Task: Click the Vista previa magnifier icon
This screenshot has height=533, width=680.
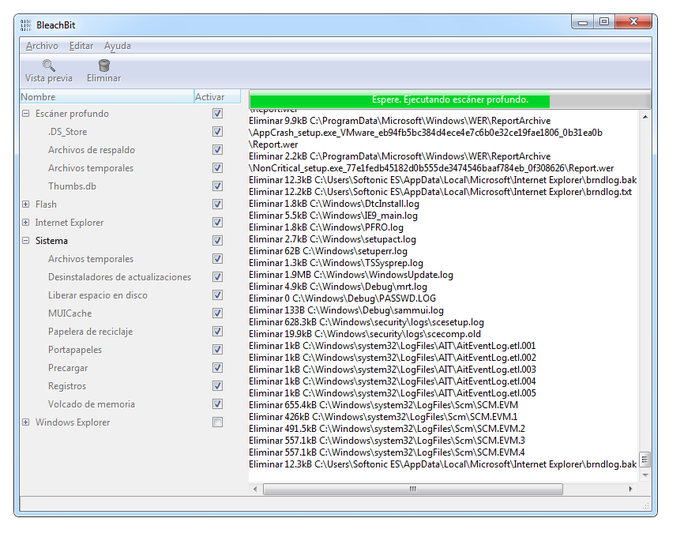Action: [49, 65]
